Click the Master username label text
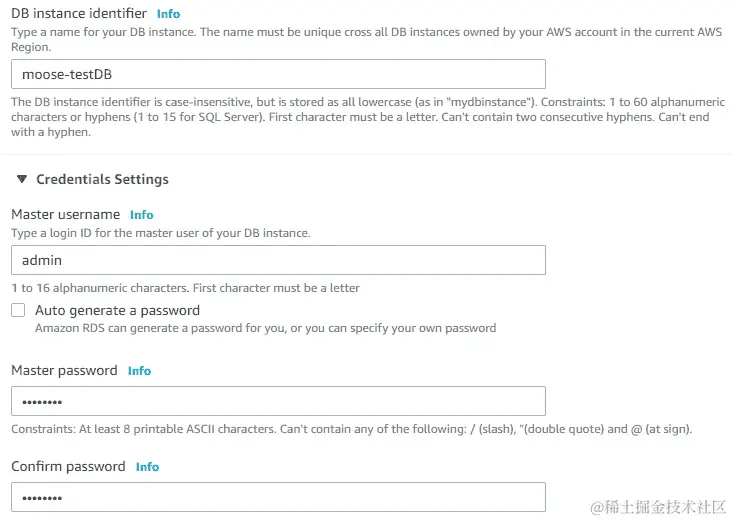This screenshot has width=732, height=521. click(65, 215)
